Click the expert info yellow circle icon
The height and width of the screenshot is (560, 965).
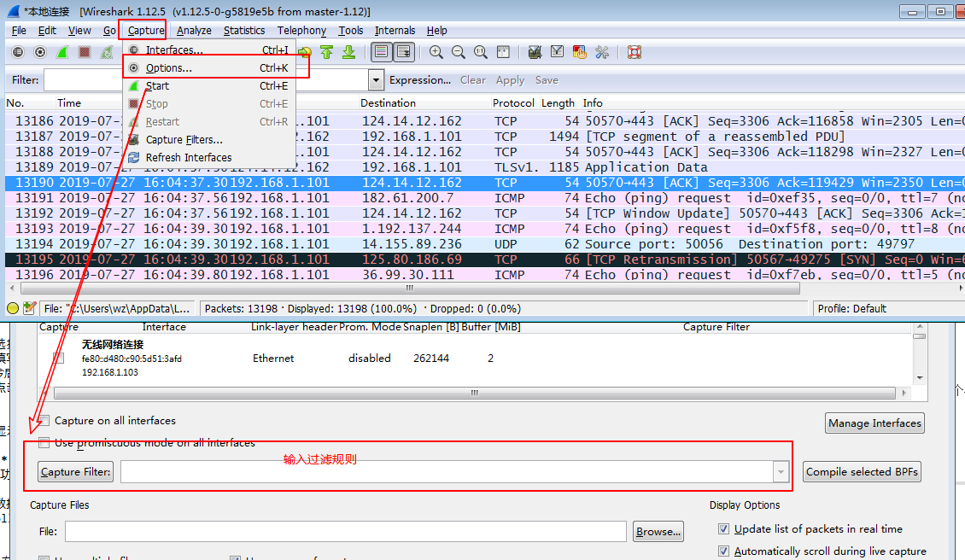click(12, 308)
